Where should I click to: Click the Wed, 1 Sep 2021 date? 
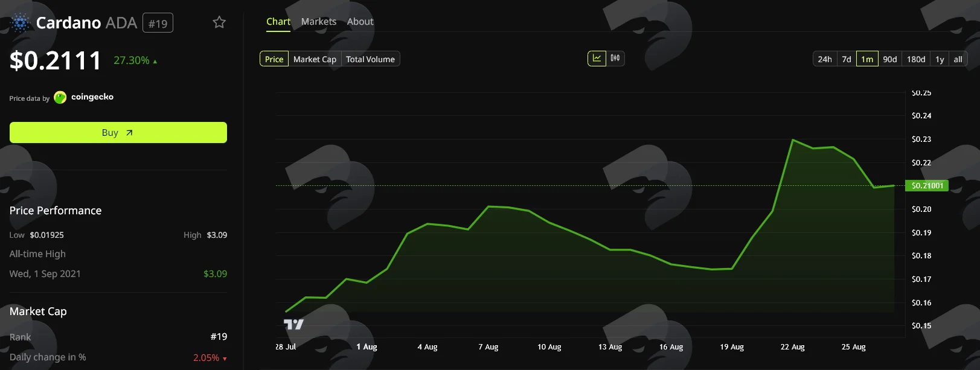[x=45, y=274]
